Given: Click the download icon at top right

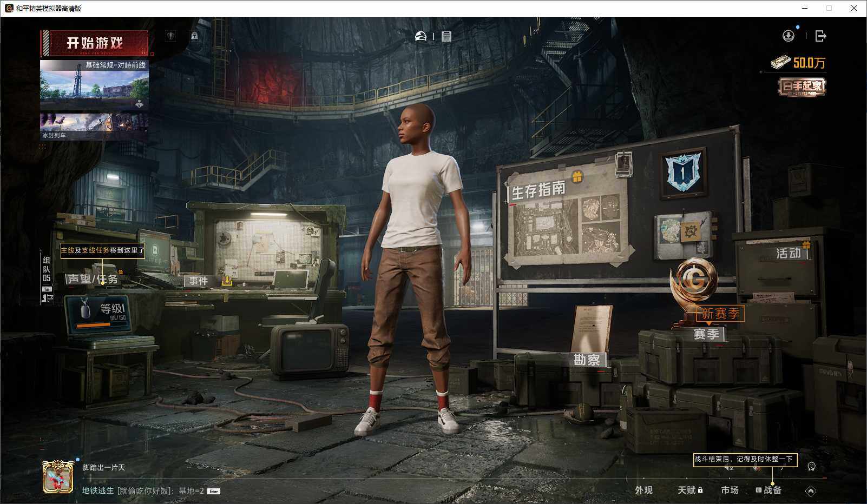Looking at the screenshot, I should pyautogui.click(x=789, y=36).
